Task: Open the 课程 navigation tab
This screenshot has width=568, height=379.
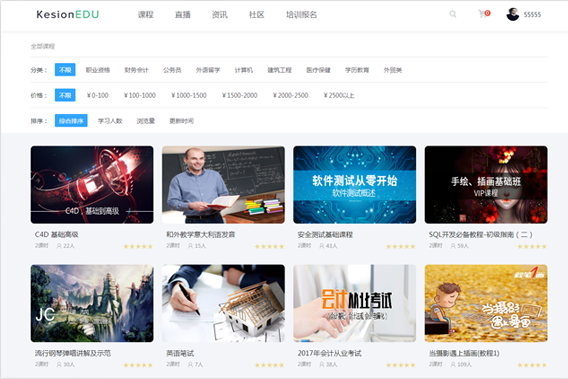Action: (x=146, y=14)
